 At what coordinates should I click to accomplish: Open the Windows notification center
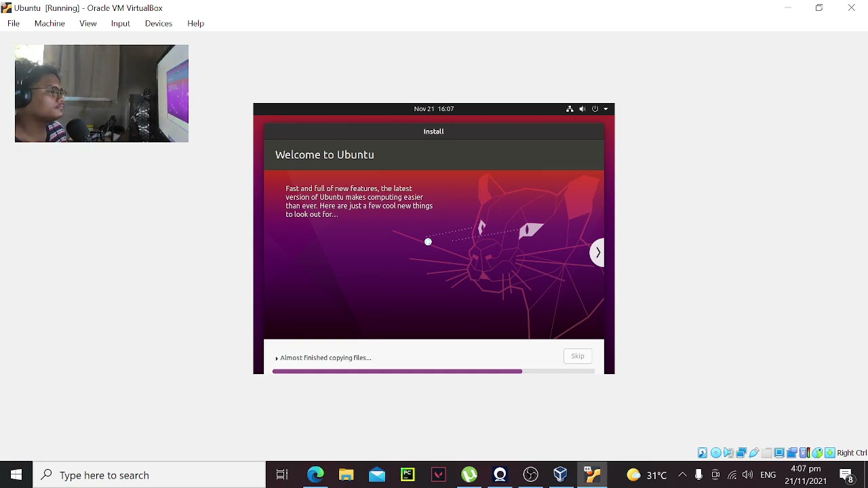click(x=847, y=475)
